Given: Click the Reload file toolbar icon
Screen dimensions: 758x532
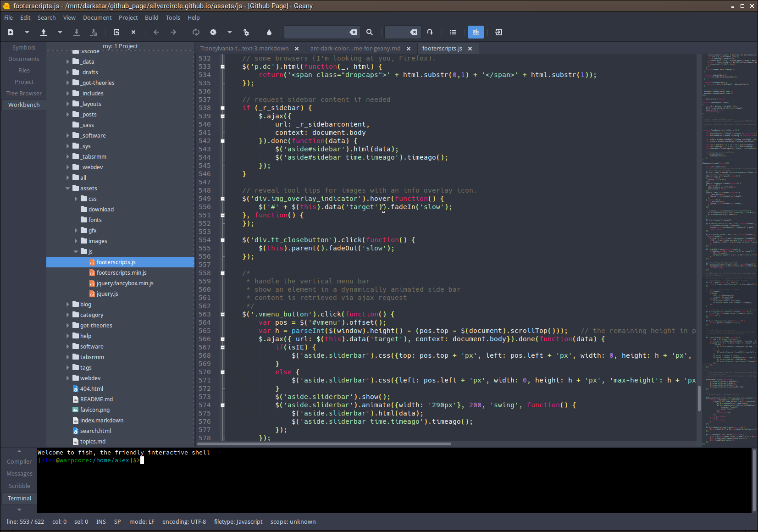Looking at the screenshot, I should click(116, 32).
